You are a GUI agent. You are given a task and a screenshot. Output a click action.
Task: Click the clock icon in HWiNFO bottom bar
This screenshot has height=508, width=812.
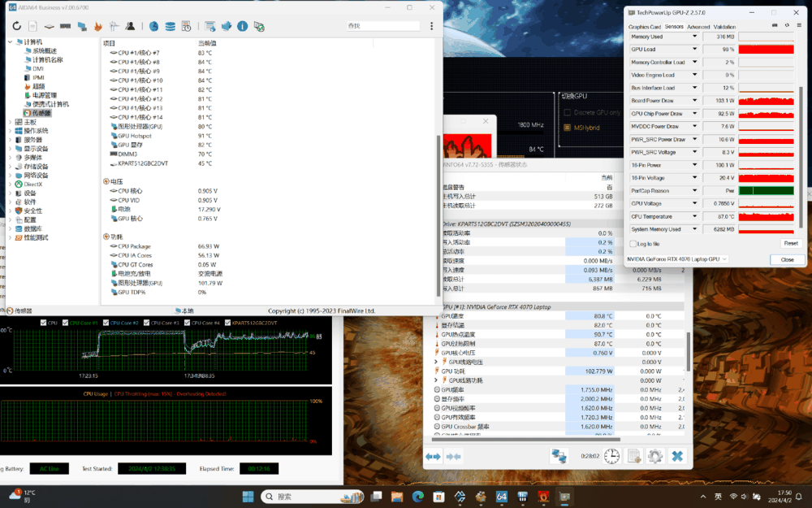(611, 457)
